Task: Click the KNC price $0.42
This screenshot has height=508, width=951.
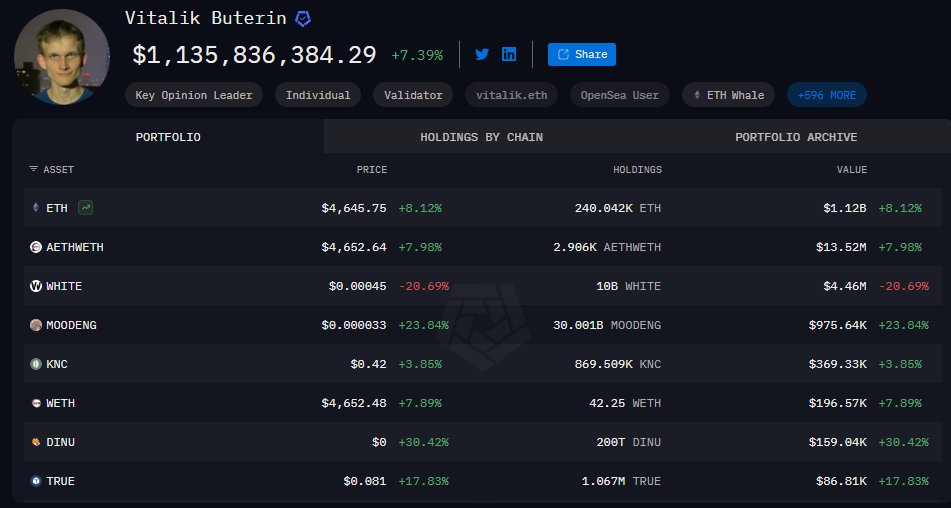Action: click(368, 364)
